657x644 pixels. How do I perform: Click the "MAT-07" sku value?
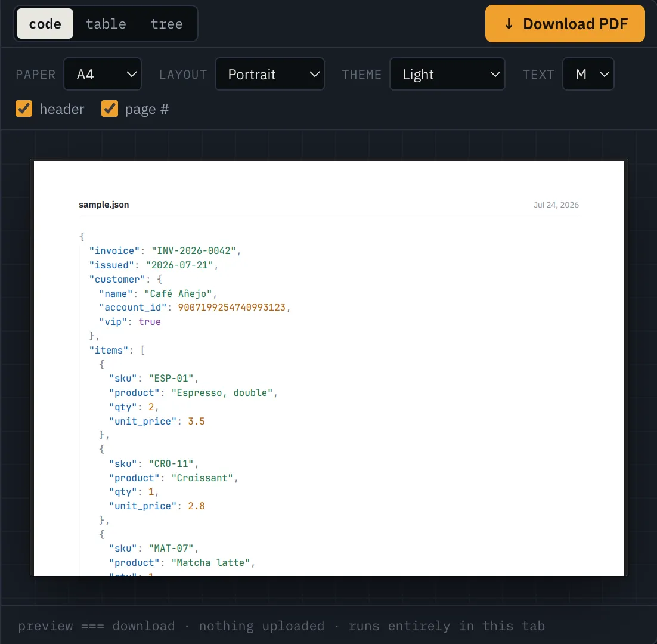pyautogui.click(x=171, y=549)
